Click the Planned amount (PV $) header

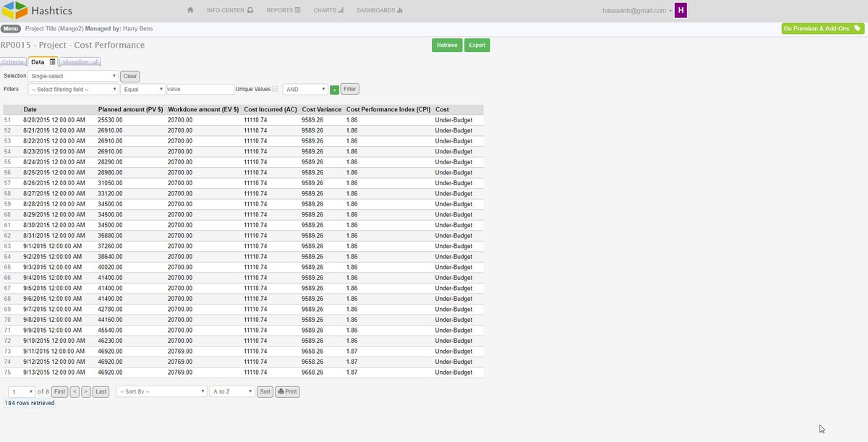point(130,109)
